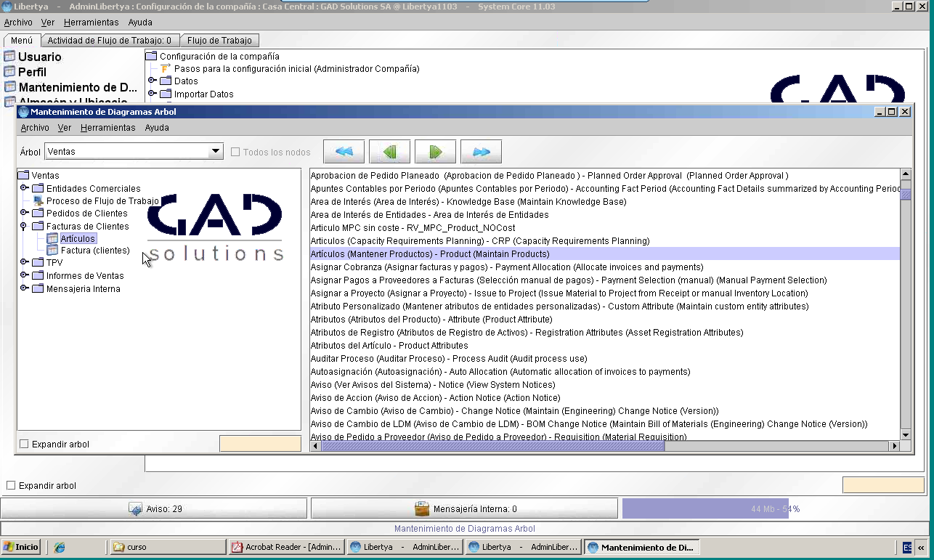The height and width of the screenshot is (560, 934).
Task: Switch to Acrobat Reader taskbar button
Action: click(285, 547)
